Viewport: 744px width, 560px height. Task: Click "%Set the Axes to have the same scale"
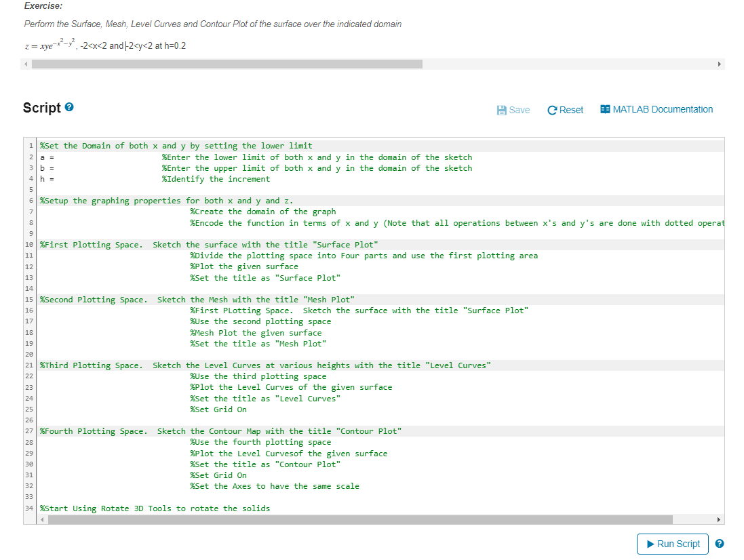pos(275,486)
